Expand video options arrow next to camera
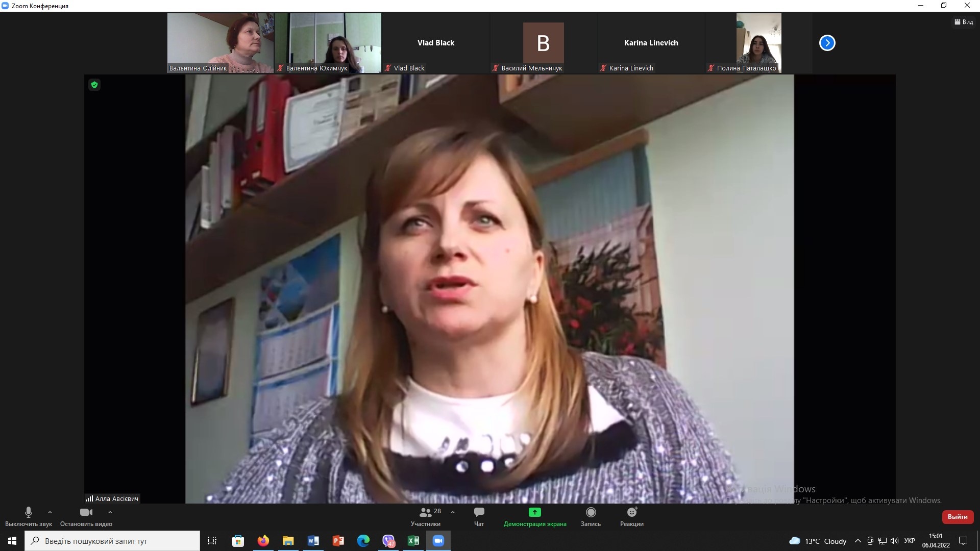 [x=110, y=512]
